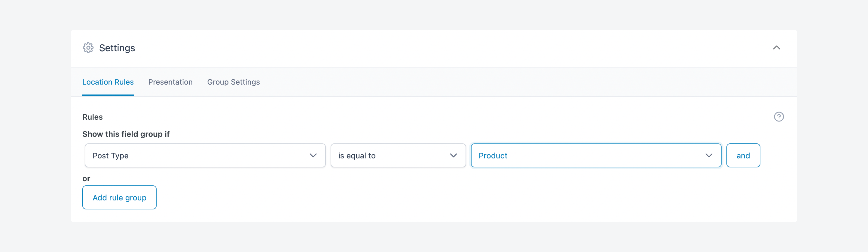The width and height of the screenshot is (868, 252).
Task: Click the 'Show this field group if' text
Action: (x=126, y=134)
